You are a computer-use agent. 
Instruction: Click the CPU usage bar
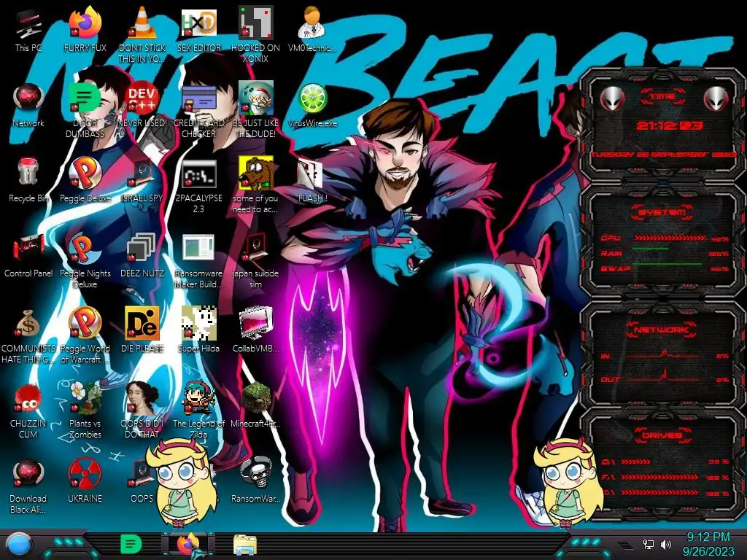point(670,238)
